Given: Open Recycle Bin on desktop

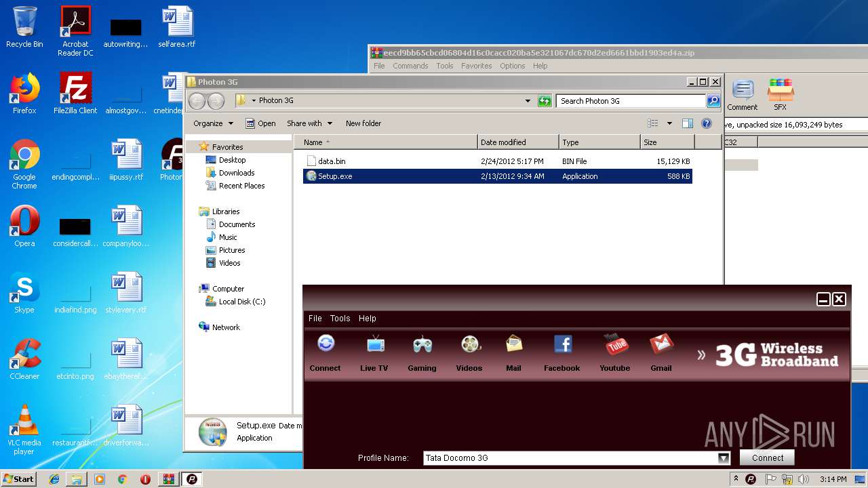Looking at the screenshot, I should point(24,27).
